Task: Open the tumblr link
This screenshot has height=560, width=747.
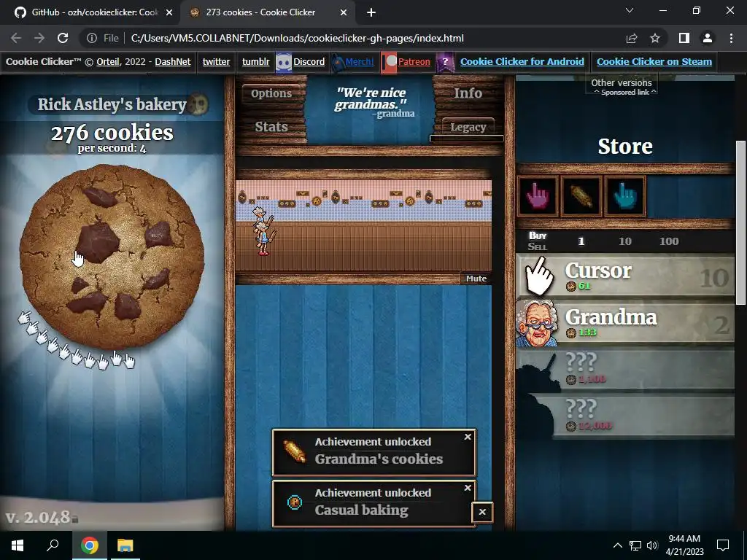Action: point(256,62)
